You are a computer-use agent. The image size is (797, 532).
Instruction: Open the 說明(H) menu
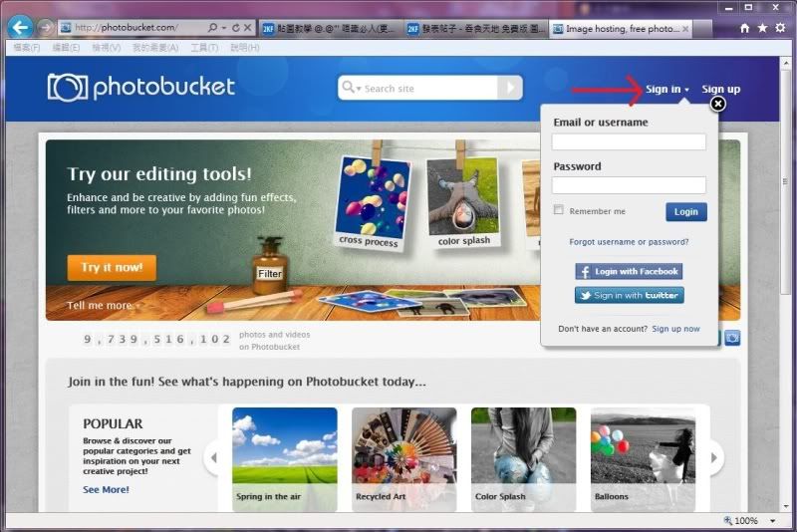244,47
